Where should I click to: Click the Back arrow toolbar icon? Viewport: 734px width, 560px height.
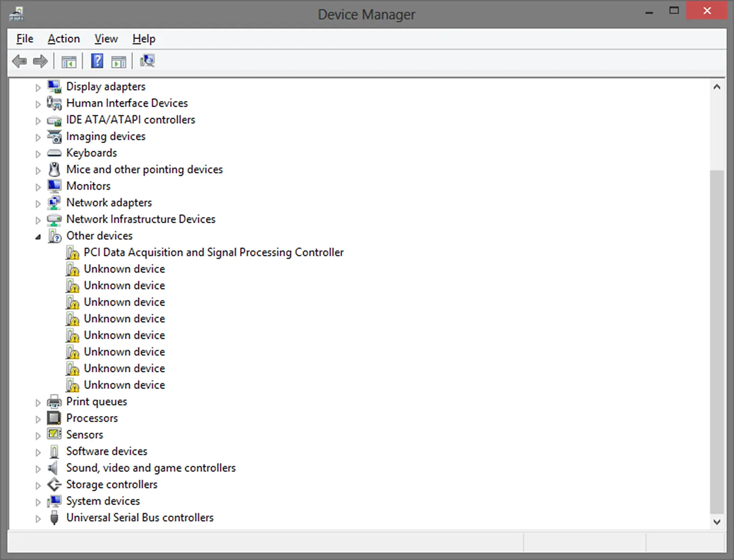19,61
